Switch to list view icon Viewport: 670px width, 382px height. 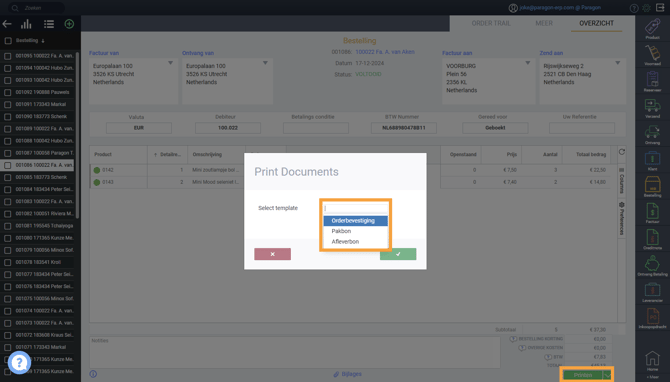[x=49, y=24]
